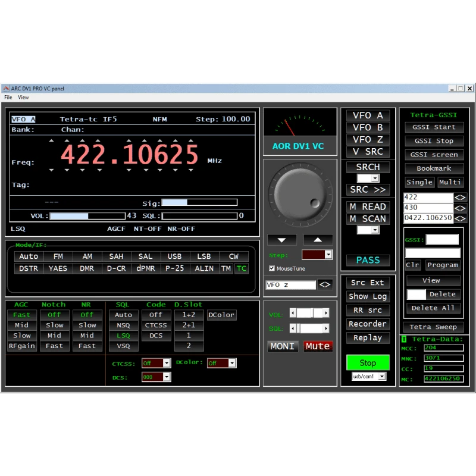
Task: Open the usb/com1 port dropdown
Action: point(382,377)
